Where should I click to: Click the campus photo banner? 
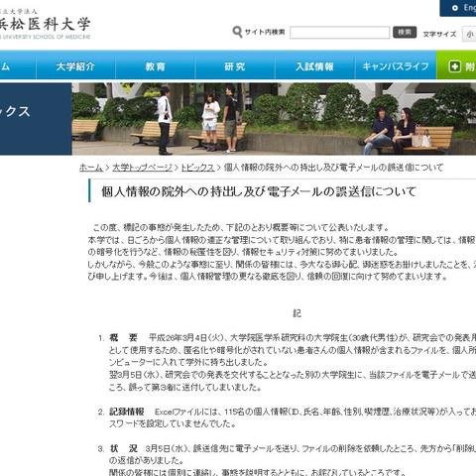(x=274, y=119)
